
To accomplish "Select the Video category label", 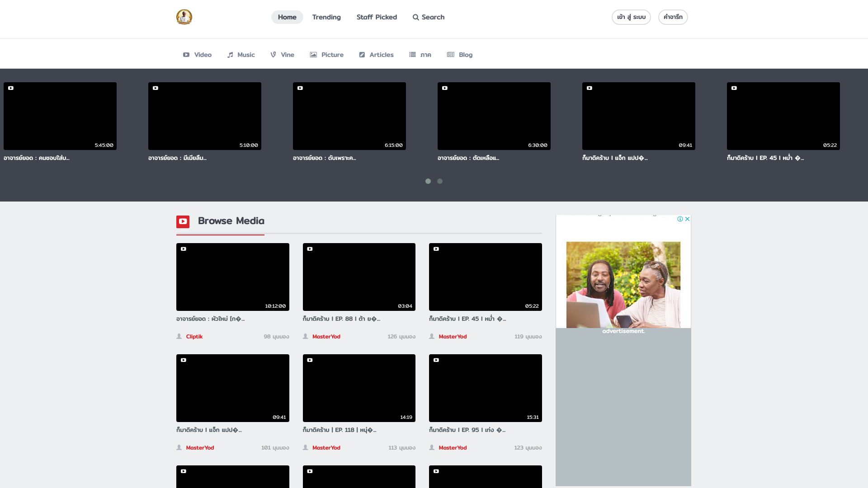I will [203, 55].
